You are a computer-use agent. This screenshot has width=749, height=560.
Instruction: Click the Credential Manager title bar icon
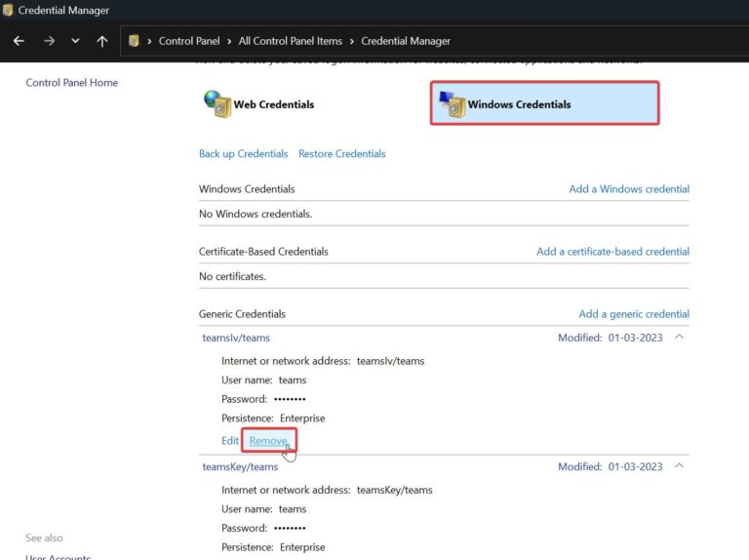(x=9, y=11)
